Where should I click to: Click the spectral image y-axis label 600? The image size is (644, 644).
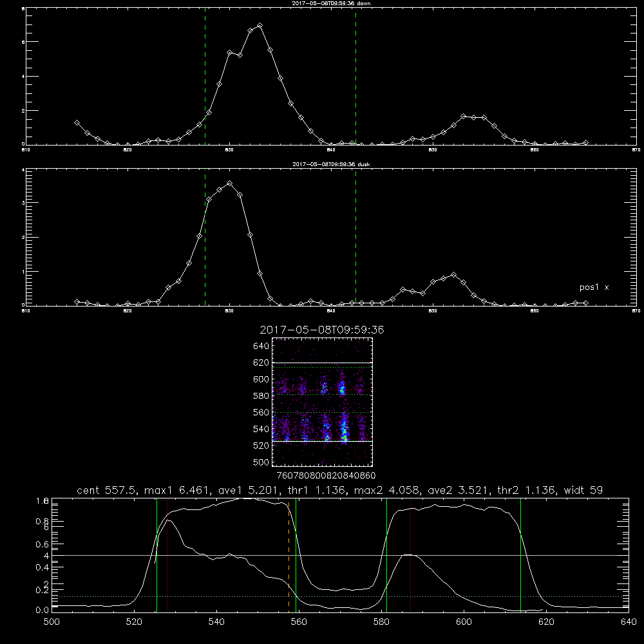coord(261,379)
